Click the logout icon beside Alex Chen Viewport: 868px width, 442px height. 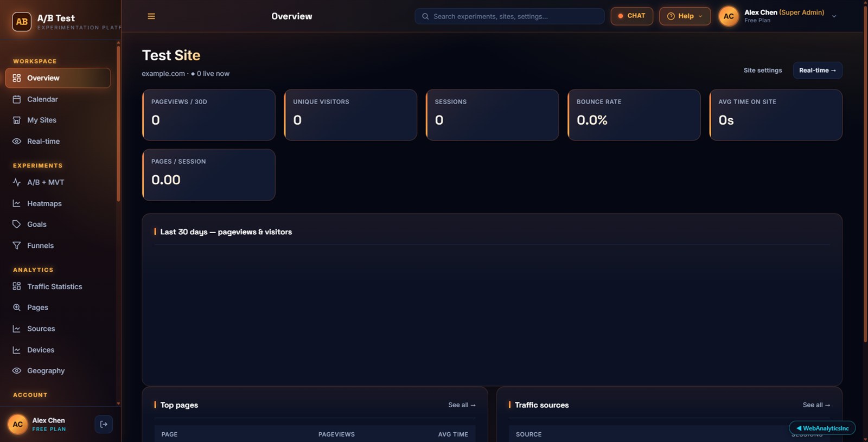pos(104,424)
